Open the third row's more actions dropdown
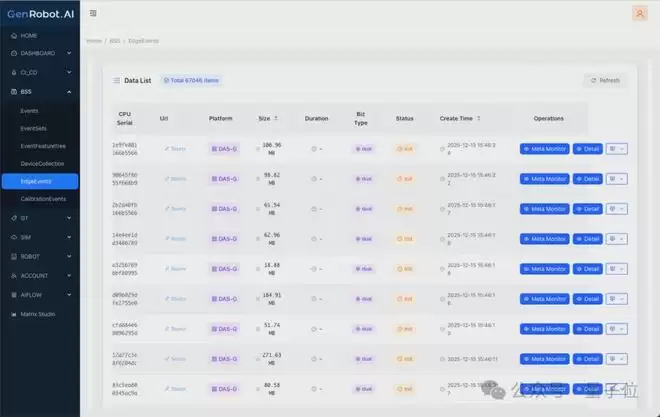This screenshot has width=660, height=417. (617, 208)
